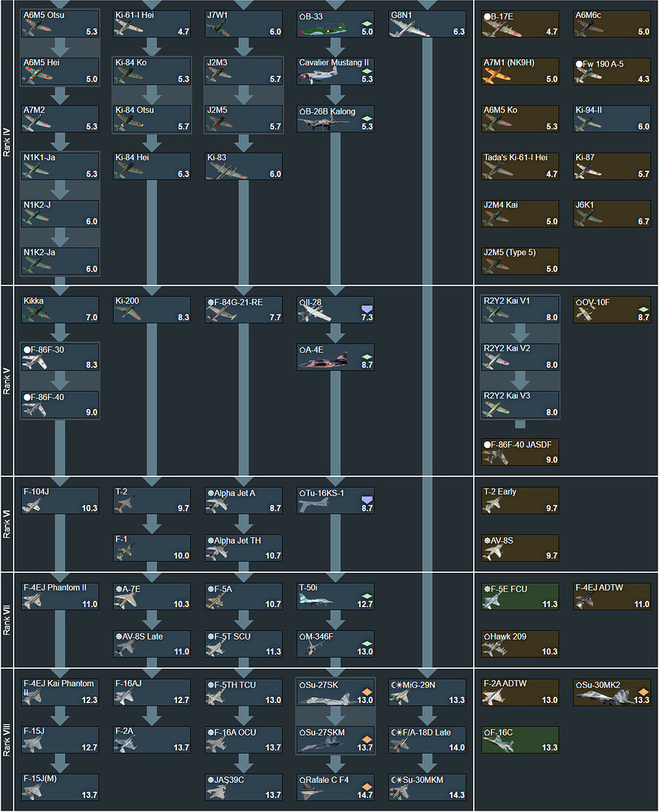The image size is (659, 812).
Task: Select the JAS39C research card
Action: [x=244, y=787]
